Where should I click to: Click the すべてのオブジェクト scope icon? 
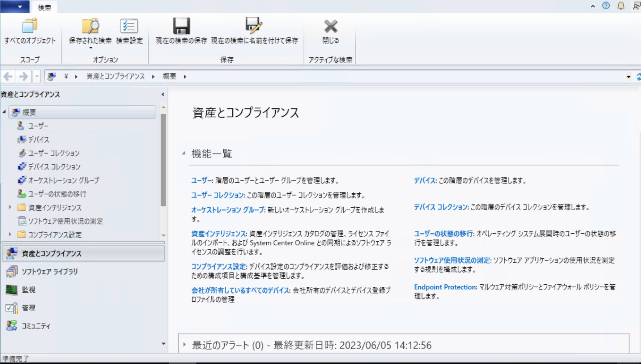click(x=29, y=26)
